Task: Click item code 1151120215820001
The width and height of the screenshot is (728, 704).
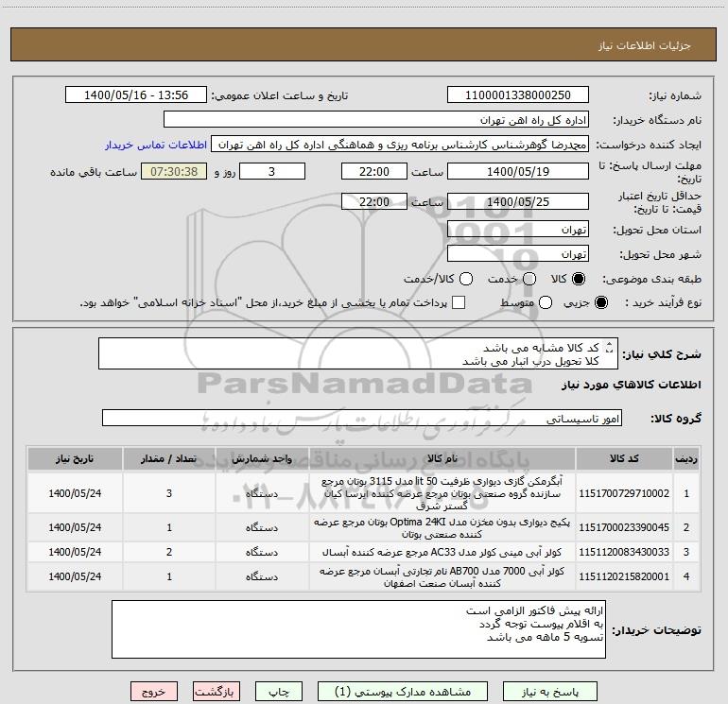Action: coord(624,576)
